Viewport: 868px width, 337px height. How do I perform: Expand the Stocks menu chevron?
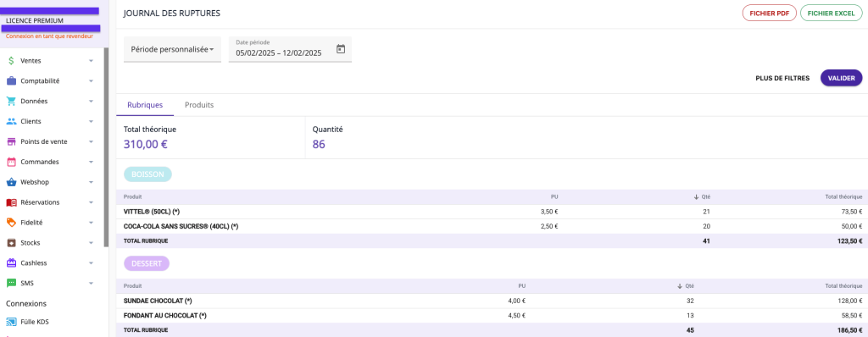(x=92, y=243)
